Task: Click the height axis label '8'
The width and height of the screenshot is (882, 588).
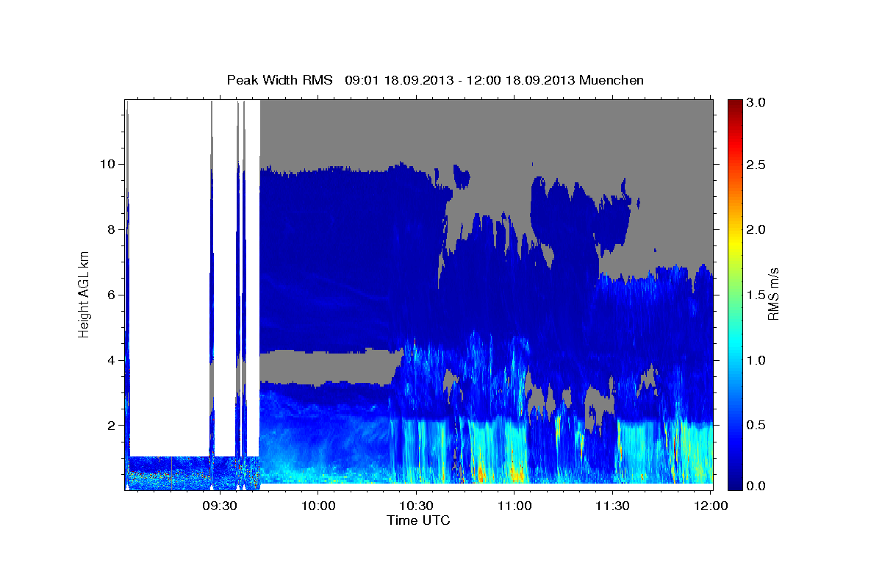Action: (112, 229)
